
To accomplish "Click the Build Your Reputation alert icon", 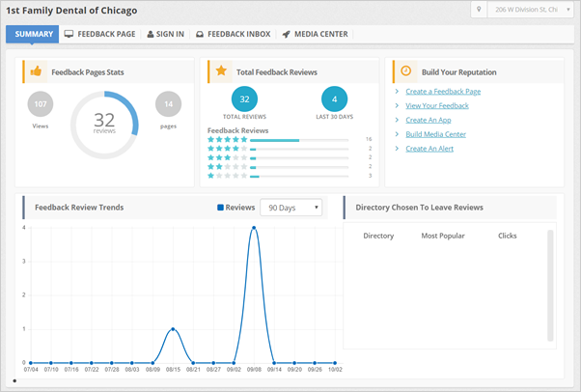I will click(x=405, y=70).
